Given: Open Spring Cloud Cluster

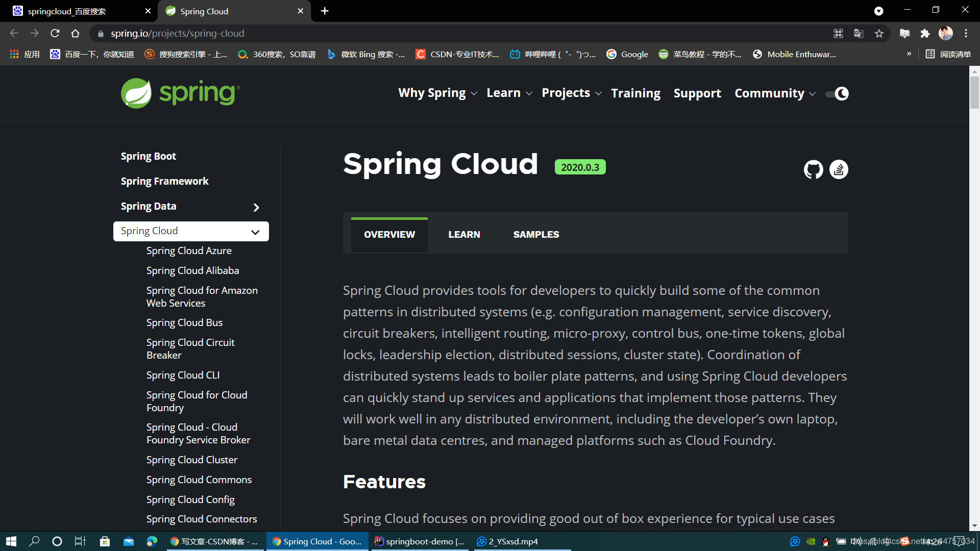Looking at the screenshot, I should tap(191, 460).
